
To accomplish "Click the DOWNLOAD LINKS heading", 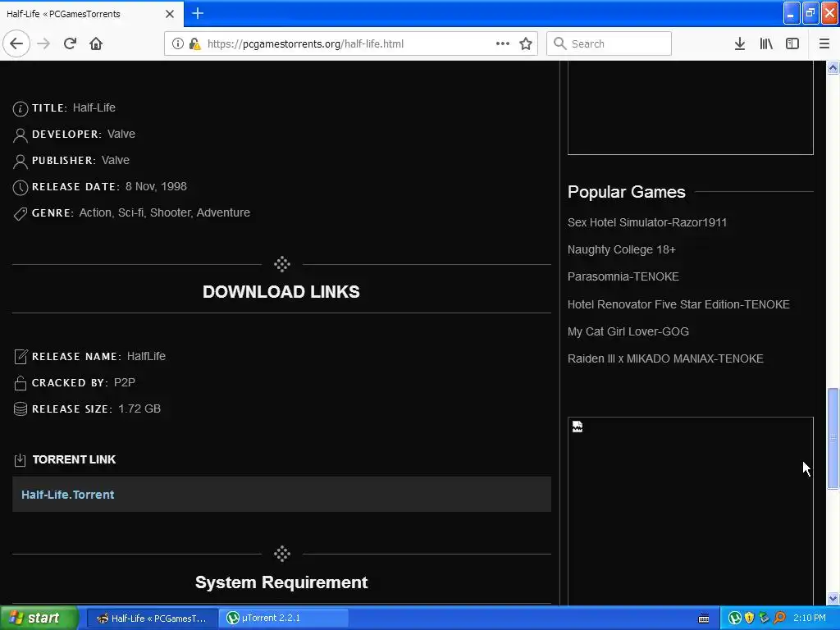I will (281, 291).
